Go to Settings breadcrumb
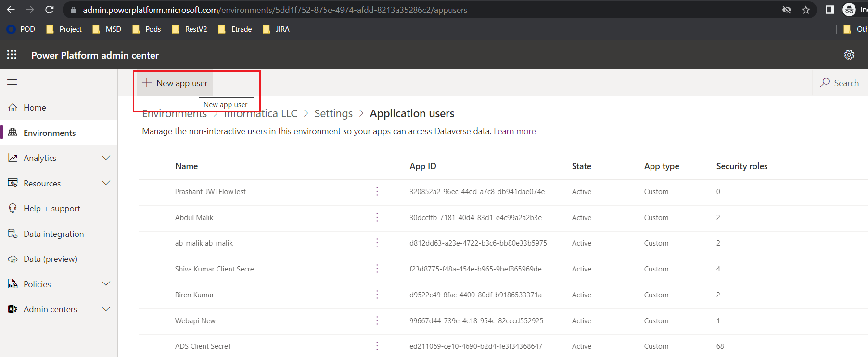868x357 pixels. (x=333, y=113)
